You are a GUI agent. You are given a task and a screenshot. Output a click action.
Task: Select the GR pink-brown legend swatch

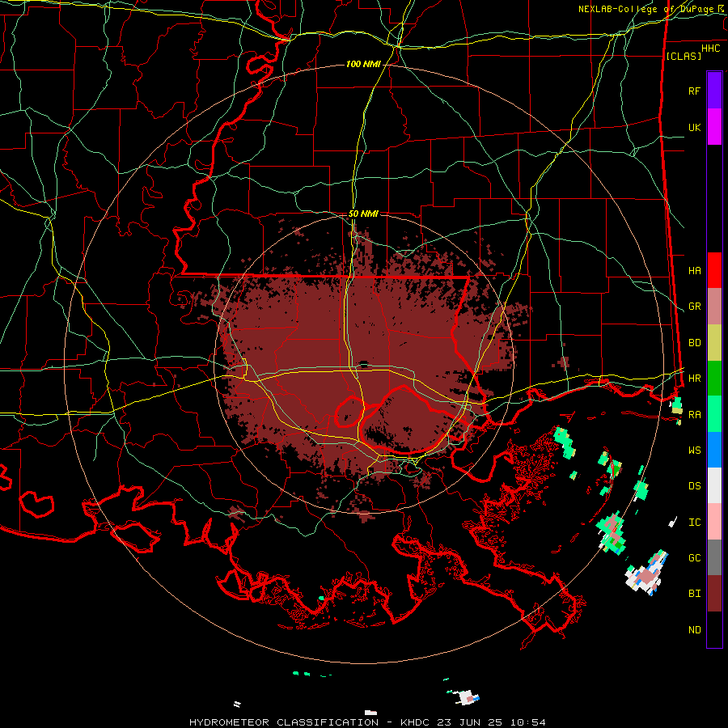pos(714,307)
